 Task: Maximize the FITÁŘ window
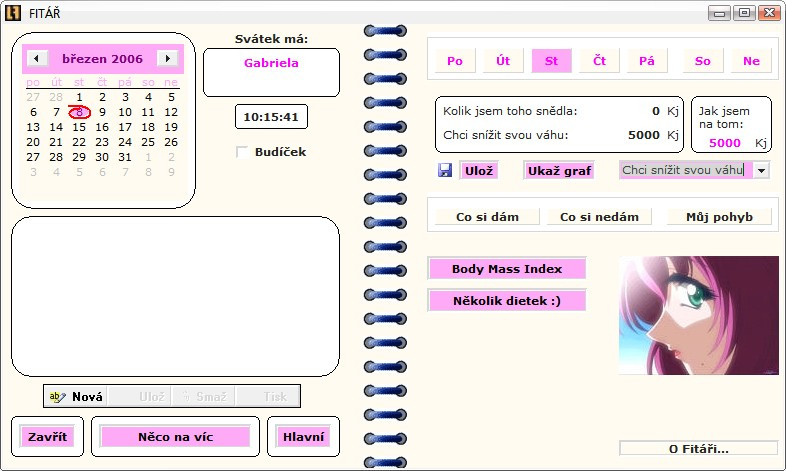click(x=744, y=13)
